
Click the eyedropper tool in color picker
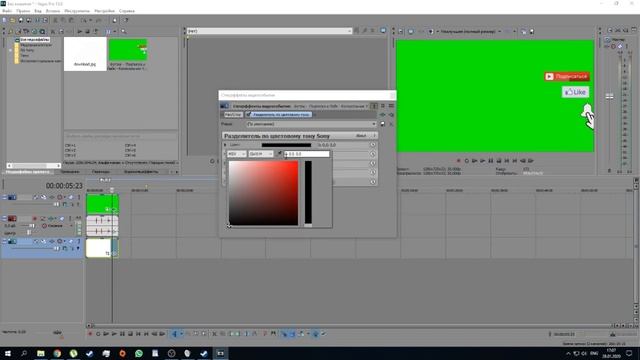click(279, 154)
